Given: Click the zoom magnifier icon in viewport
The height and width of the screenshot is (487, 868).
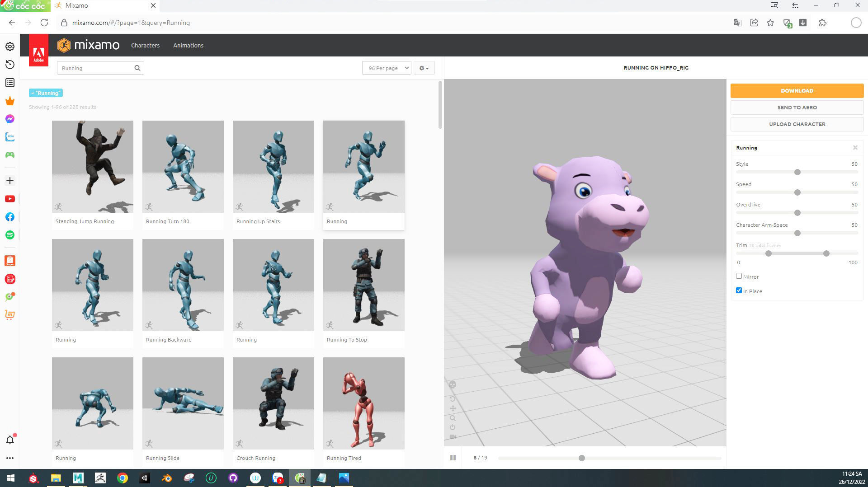Looking at the screenshot, I should tap(453, 418).
